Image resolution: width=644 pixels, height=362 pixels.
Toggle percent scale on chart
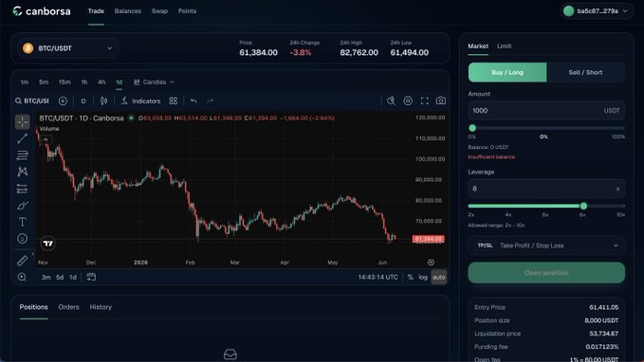click(411, 277)
